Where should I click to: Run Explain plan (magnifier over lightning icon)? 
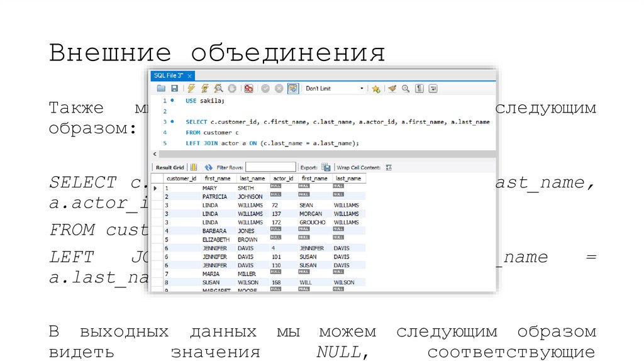tap(218, 88)
